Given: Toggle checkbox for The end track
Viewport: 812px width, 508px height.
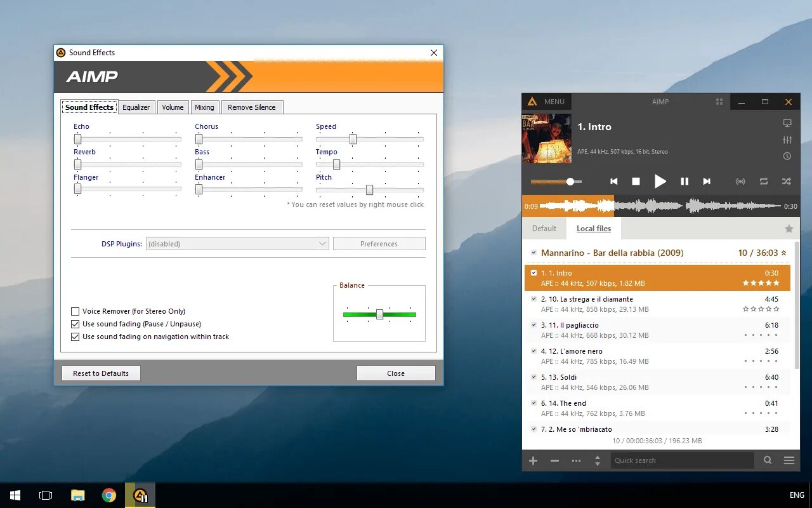Looking at the screenshot, I should pyautogui.click(x=534, y=403).
